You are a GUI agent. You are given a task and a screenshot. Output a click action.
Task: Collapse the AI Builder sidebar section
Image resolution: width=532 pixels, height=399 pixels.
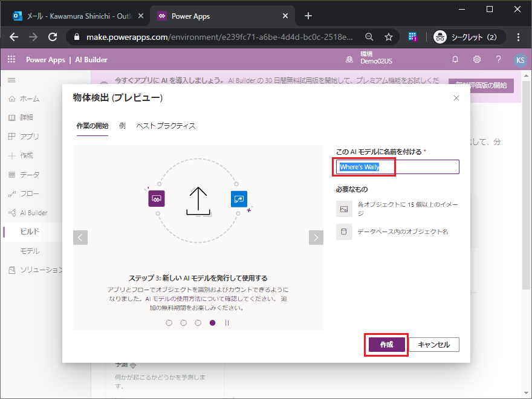[x=28, y=213]
